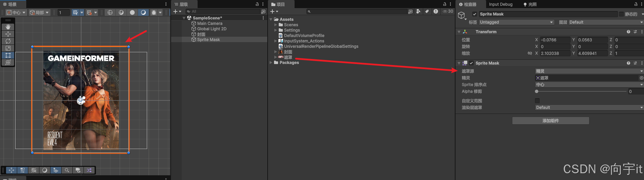
Task: Open the grid visibility dropdown arrow
Action: click(x=82, y=12)
